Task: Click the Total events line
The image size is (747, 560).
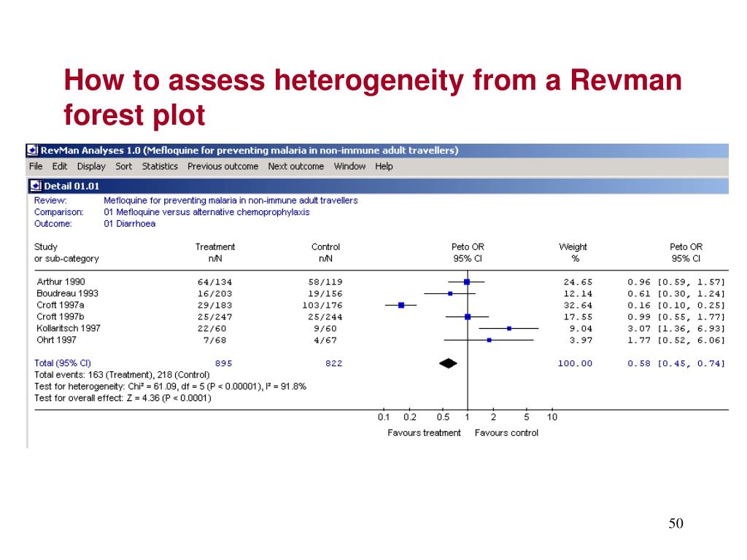Action: click(122, 375)
